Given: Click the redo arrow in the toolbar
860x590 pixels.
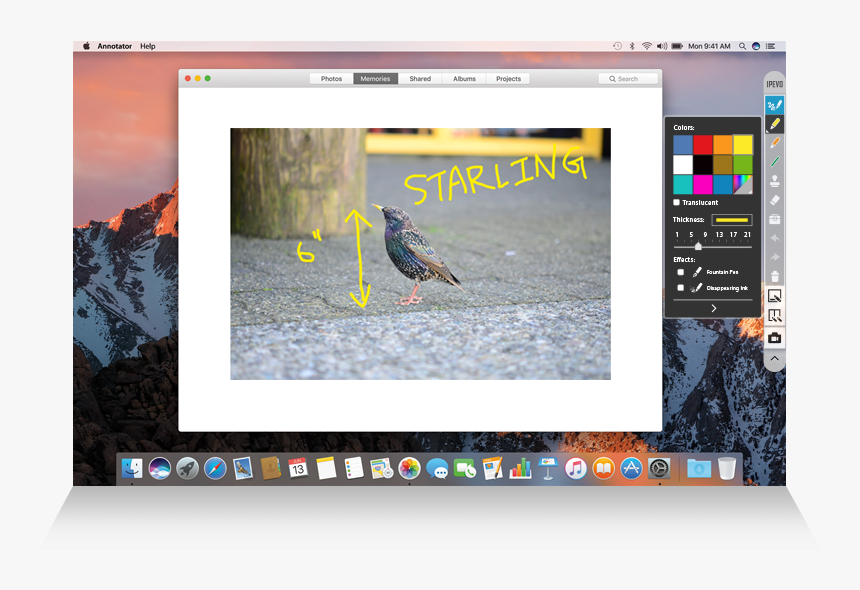Looking at the screenshot, I should click(774, 257).
